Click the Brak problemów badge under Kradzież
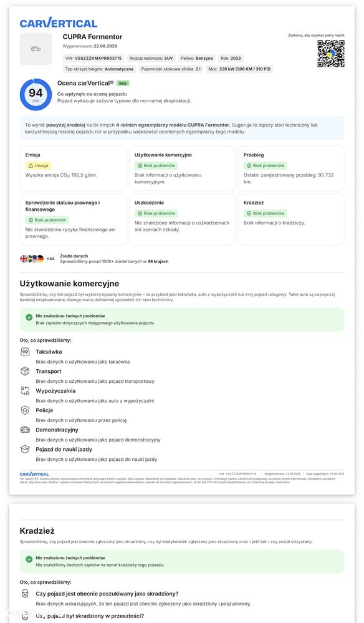 pos(265,213)
